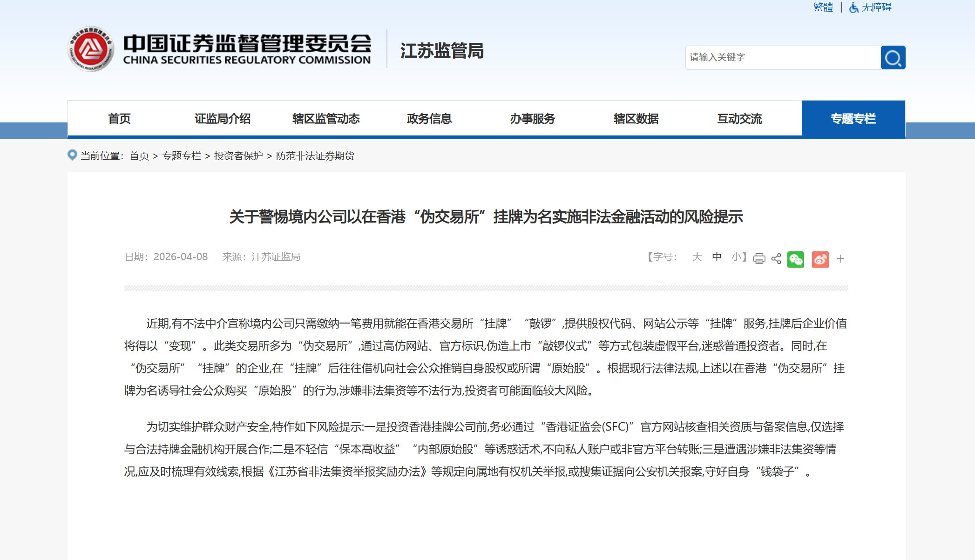The width and height of the screenshot is (975, 560).
Task: Click the plus icon for more sharing options
Action: point(841,259)
